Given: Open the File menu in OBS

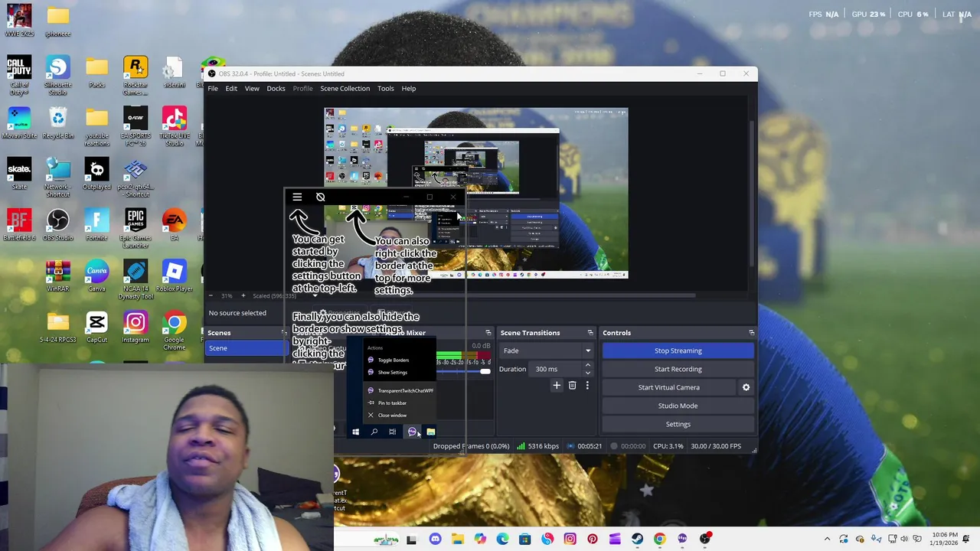Looking at the screenshot, I should 213,88.
